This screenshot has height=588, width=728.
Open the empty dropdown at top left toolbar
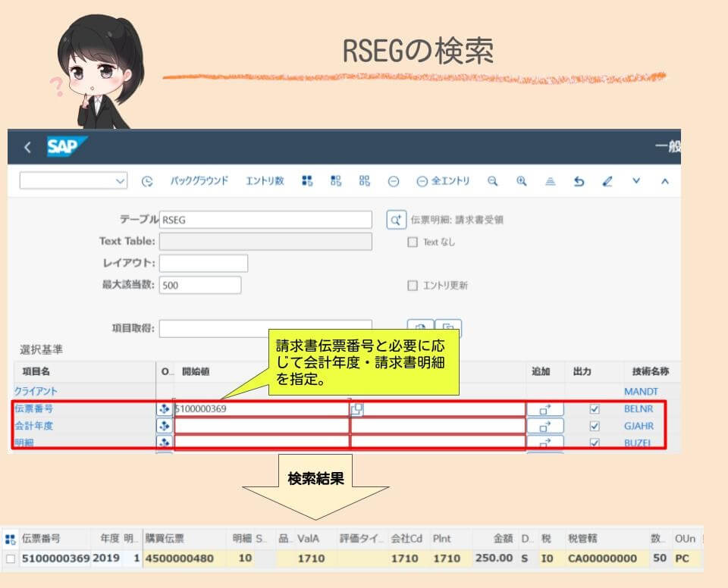pos(72,180)
